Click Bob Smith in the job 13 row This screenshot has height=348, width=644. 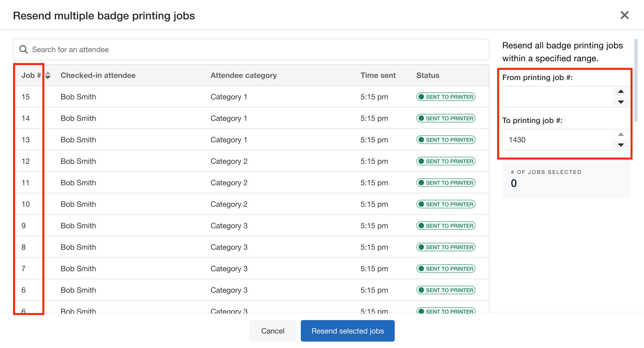tap(78, 140)
